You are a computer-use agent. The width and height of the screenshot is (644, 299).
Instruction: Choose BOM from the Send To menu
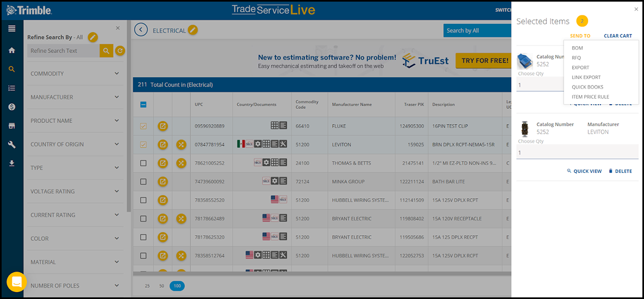coord(577,48)
